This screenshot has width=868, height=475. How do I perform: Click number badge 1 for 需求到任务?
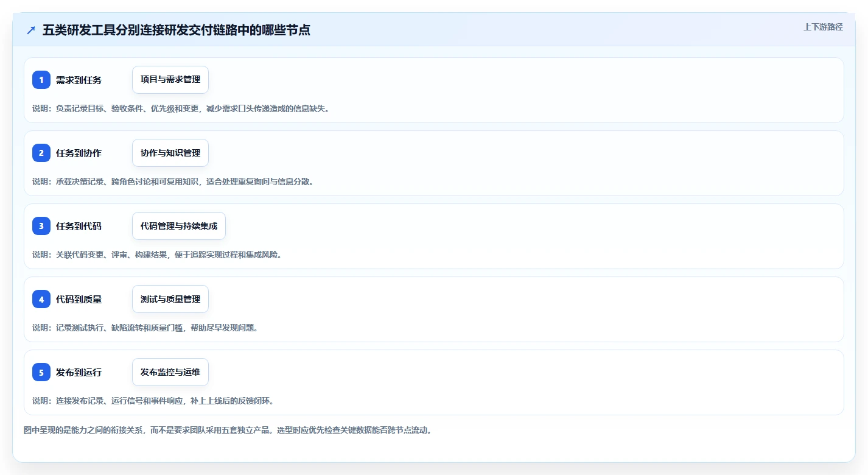[x=41, y=80]
